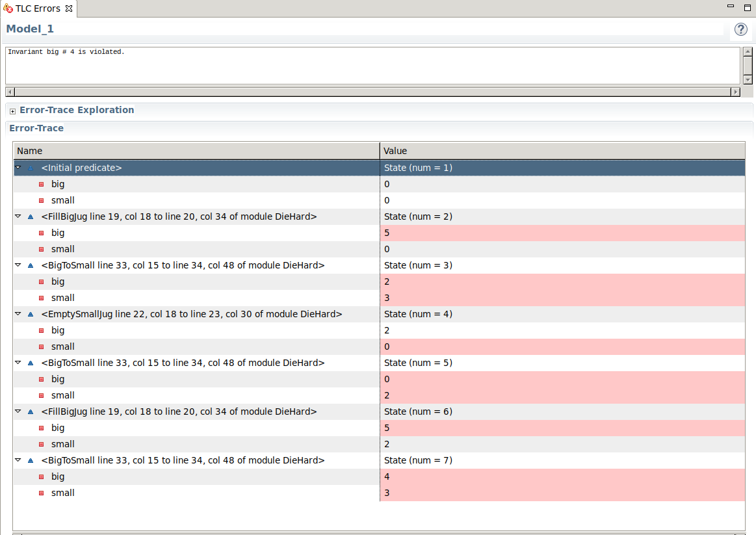The width and height of the screenshot is (756, 535).
Task: Open the help question mark icon
Action: point(740,29)
